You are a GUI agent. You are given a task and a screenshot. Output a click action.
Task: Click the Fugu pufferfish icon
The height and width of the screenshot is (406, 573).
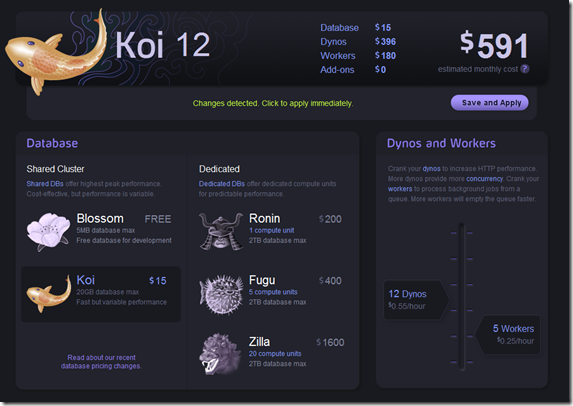click(x=221, y=294)
